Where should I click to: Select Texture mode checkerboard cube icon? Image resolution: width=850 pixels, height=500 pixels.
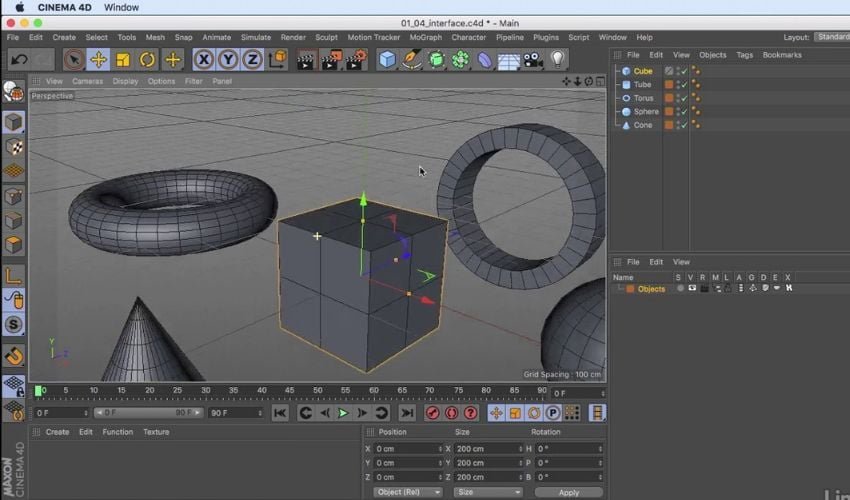point(14,146)
